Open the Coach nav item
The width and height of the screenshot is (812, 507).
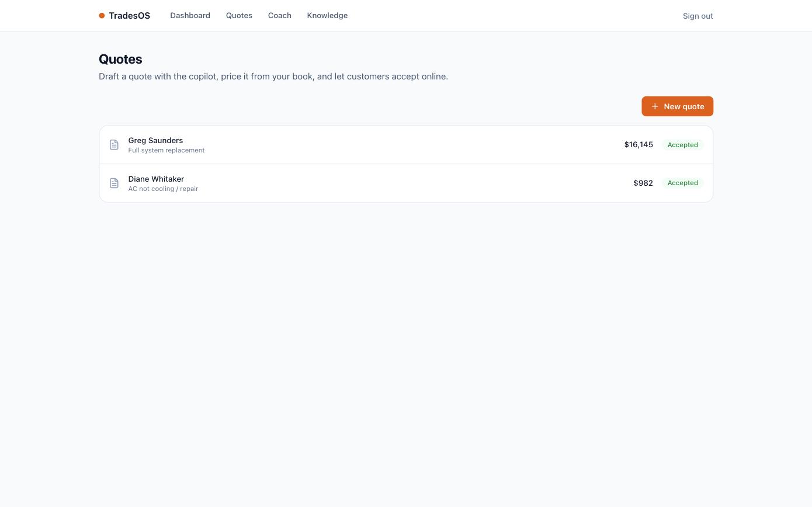[279, 16]
